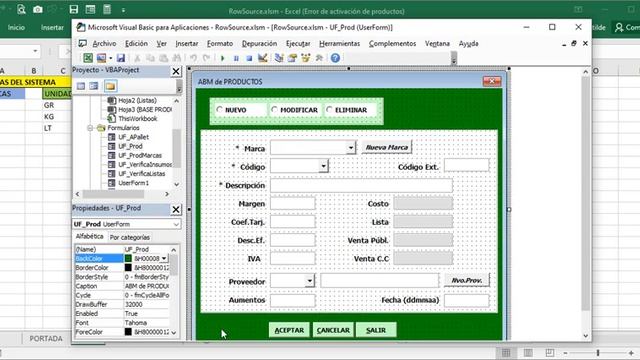This screenshot has width=640, height=360.
Task: Click the Break pause toolbar icon
Action: coord(236,58)
